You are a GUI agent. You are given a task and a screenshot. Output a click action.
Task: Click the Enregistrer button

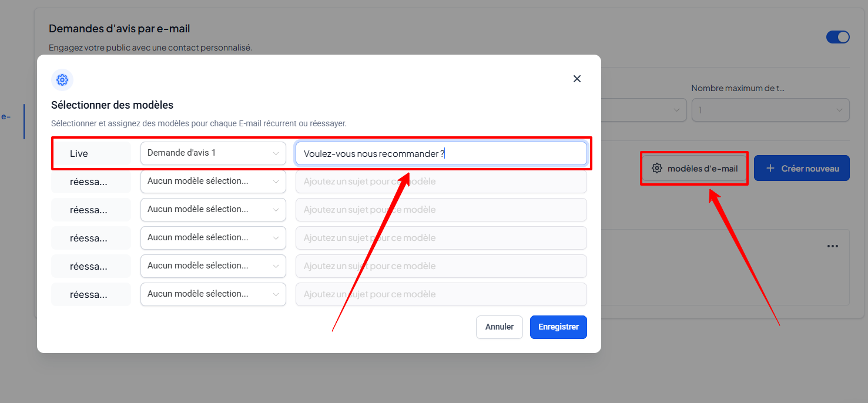click(x=558, y=327)
